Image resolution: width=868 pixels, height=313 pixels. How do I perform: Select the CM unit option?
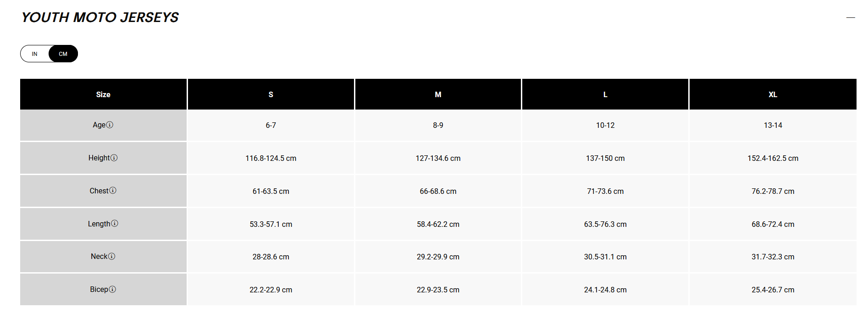[x=63, y=54]
